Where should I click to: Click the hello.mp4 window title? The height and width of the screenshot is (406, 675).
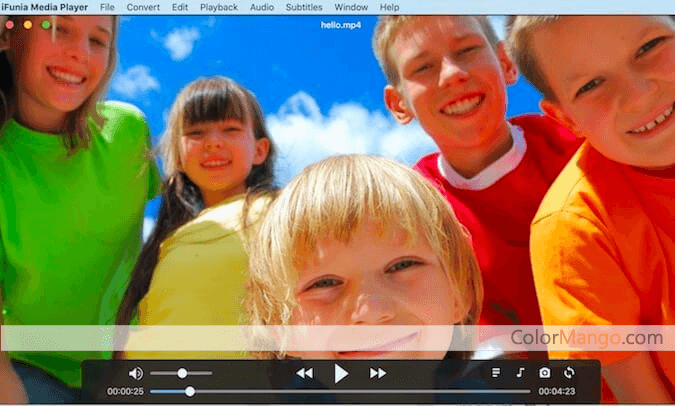pyautogui.click(x=341, y=25)
